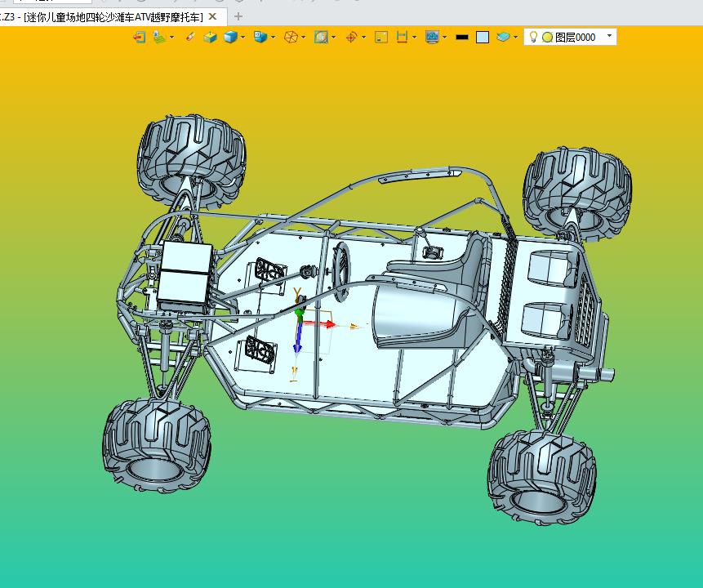Close the ATV越野摩托车 document tab

click(x=213, y=16)
